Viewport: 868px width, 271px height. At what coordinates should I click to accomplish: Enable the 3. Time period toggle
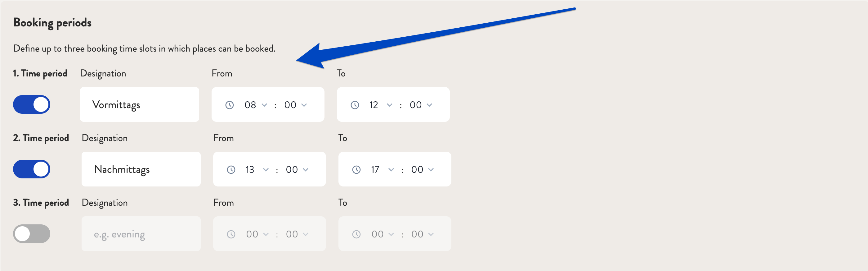[32, 234]
